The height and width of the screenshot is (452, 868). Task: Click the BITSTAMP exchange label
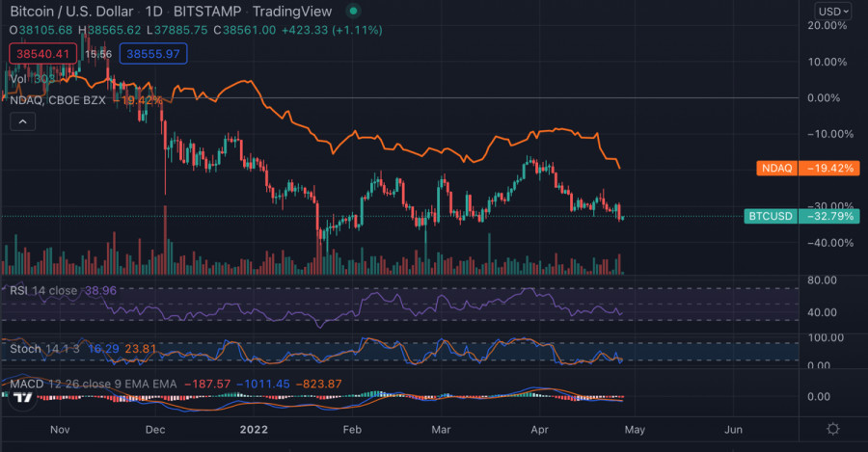tap(207, 11)
